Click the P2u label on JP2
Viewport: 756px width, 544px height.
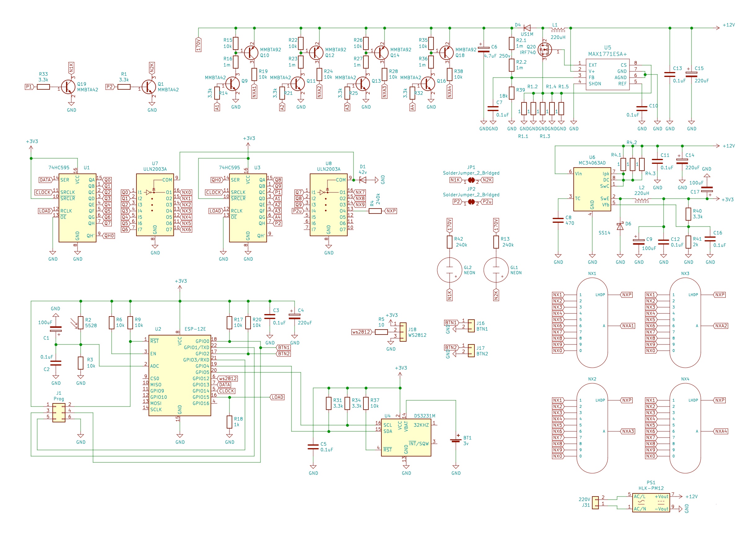click(x=486, y=202)
